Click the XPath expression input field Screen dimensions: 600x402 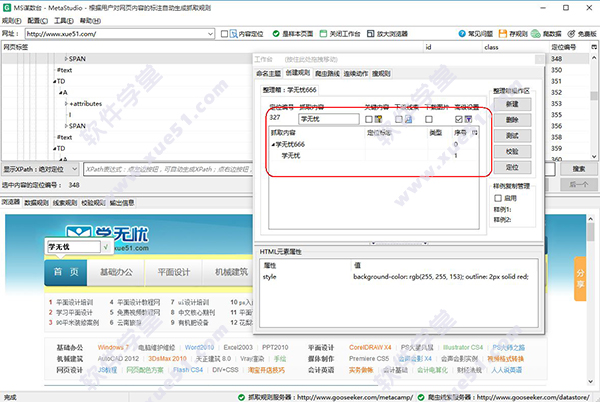point(168,169)
